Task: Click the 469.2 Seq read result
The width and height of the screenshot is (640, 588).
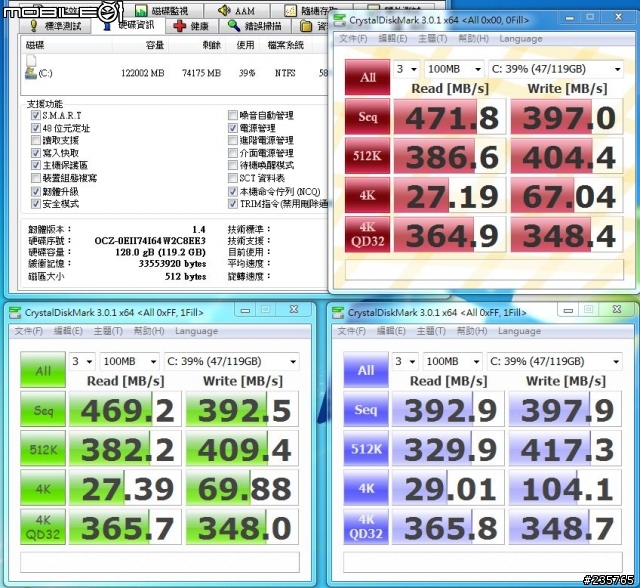Action: [125, 409]
